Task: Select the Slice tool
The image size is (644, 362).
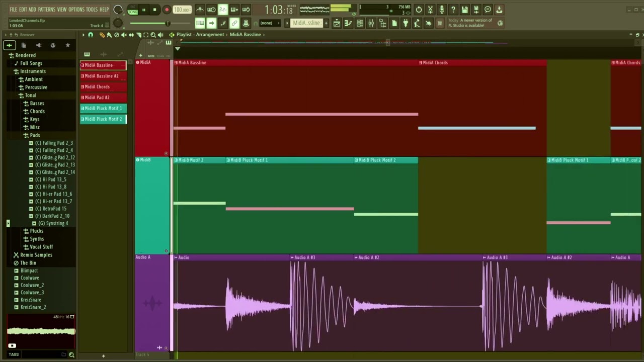Action: (138, 35)
